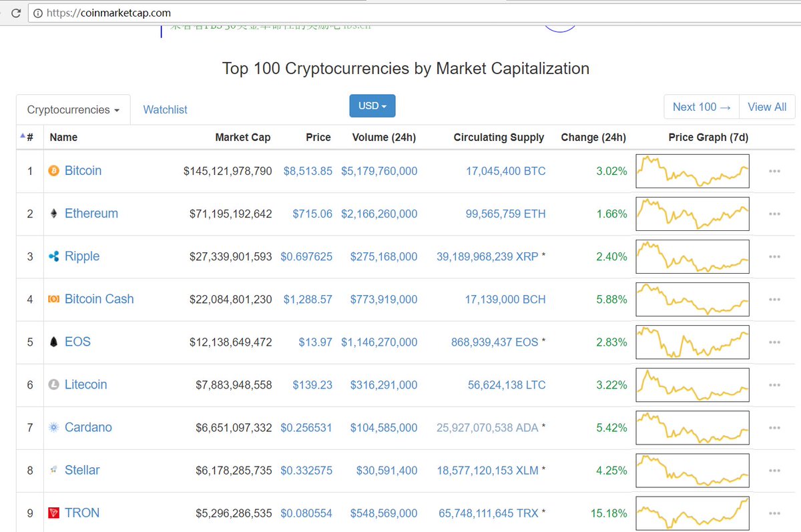The width and height of the screenshot is (801, 532).
Task: Switch to the Watchlist tab
Action: point(165,109)
